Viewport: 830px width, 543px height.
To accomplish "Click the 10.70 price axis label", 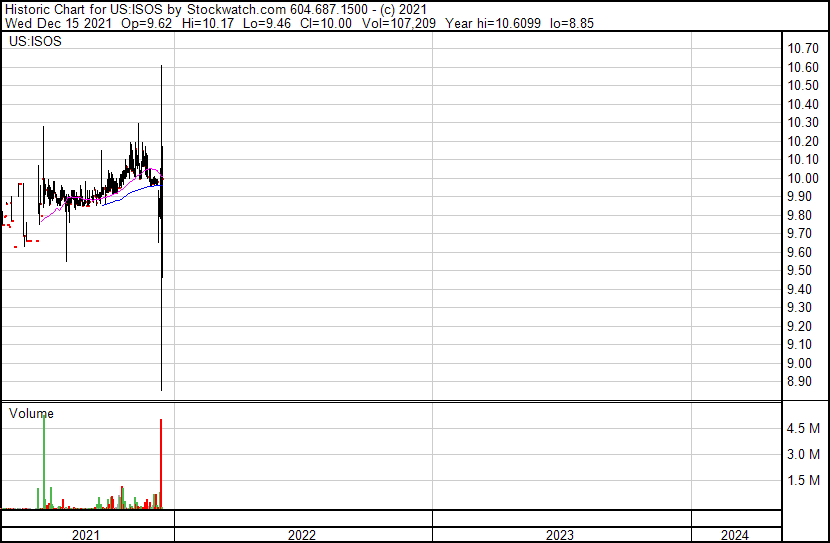I will coord(804,49).
